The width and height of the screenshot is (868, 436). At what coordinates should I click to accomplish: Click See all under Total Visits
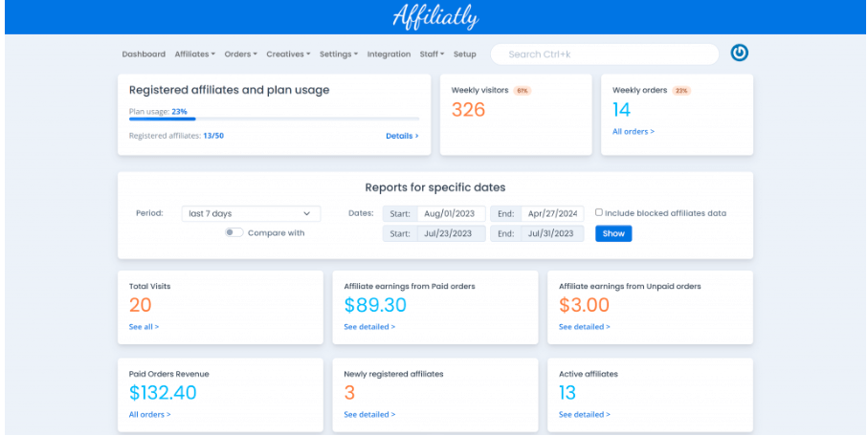145,326
